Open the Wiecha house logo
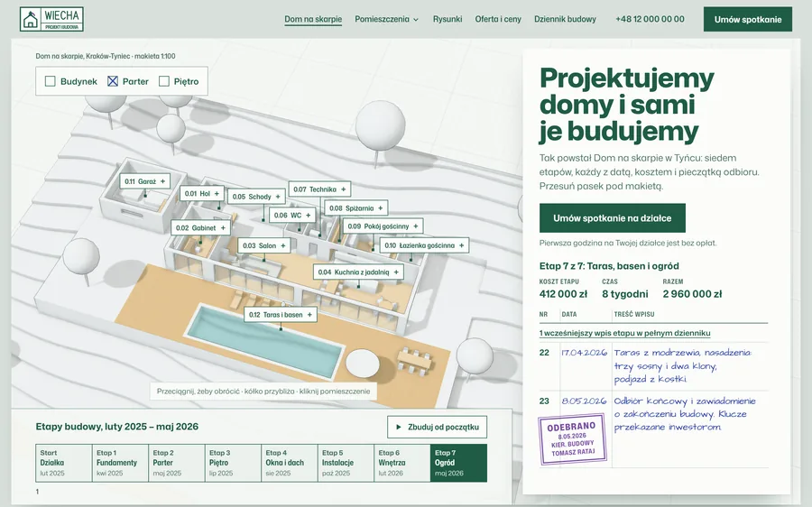The image size is (812, 507). (51, 19)
